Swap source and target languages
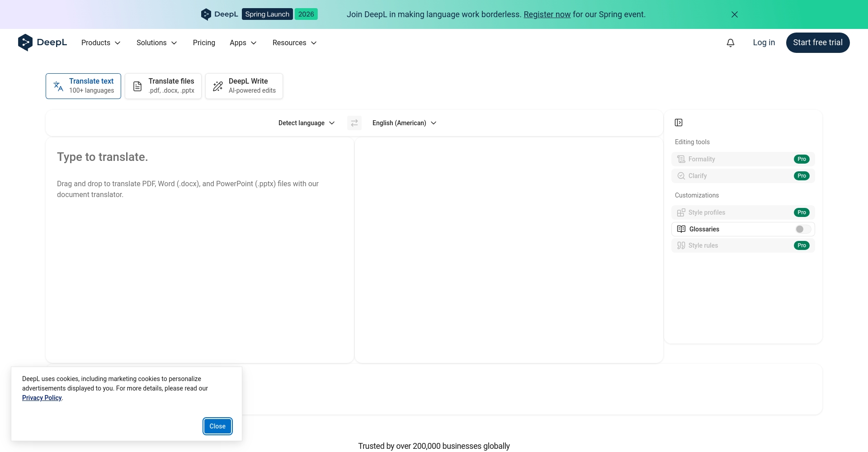 pyautogui.click(x=354, y=123)
